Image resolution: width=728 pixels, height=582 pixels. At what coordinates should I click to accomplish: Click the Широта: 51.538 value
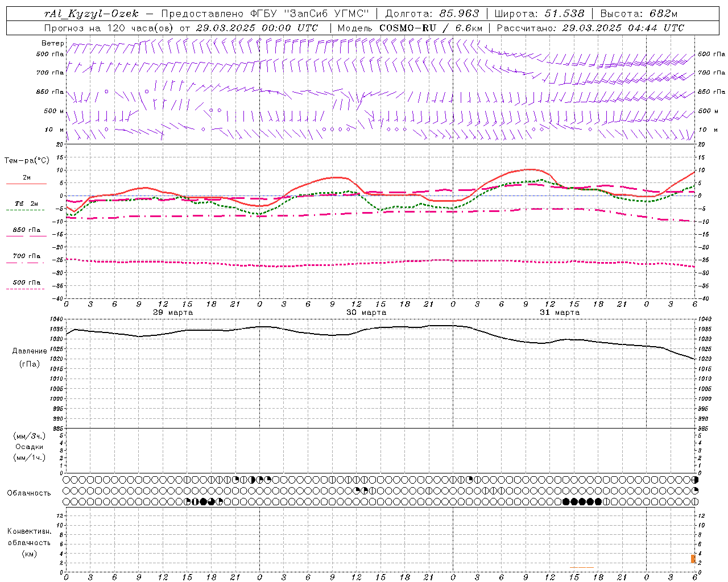tap(539, 14)
